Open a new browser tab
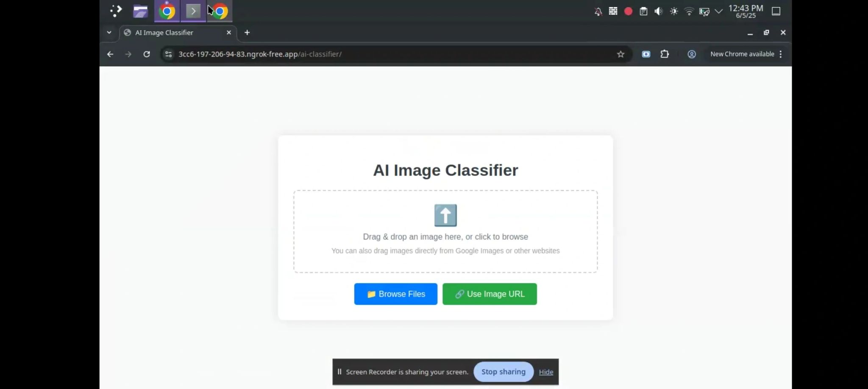 [248, 32]
